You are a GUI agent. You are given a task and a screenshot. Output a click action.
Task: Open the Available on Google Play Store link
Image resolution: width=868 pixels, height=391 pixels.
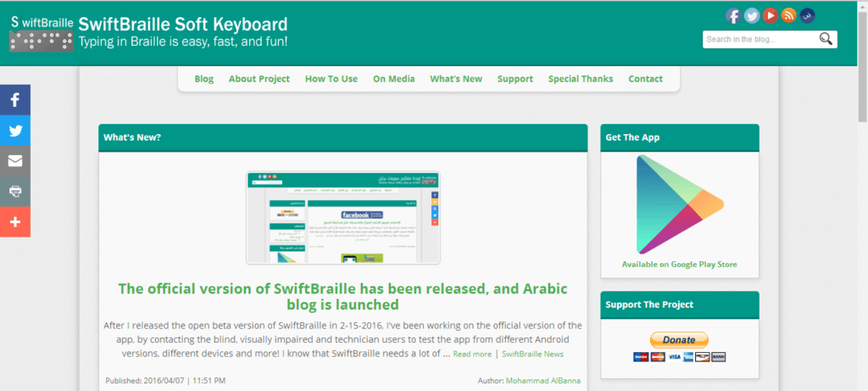pos(679,264)
